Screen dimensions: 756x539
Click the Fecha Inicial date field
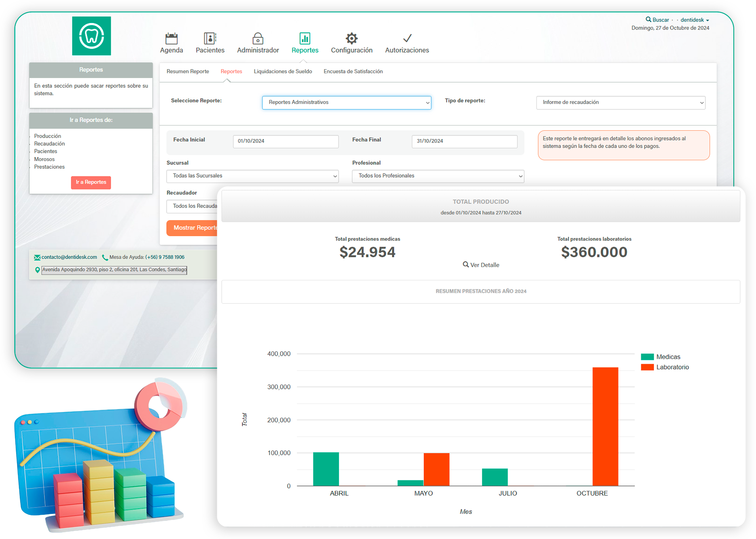(x=286, y=141)
